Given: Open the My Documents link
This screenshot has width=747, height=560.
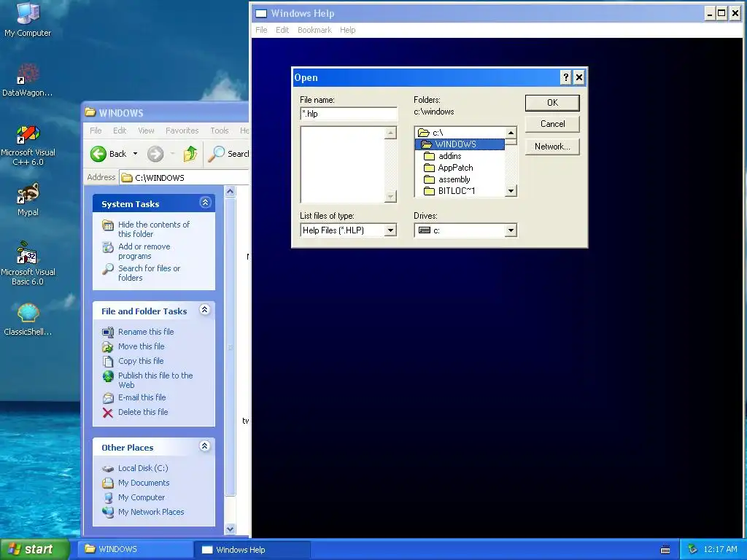Looking at the screenshot, I should (x=144, y=483).
